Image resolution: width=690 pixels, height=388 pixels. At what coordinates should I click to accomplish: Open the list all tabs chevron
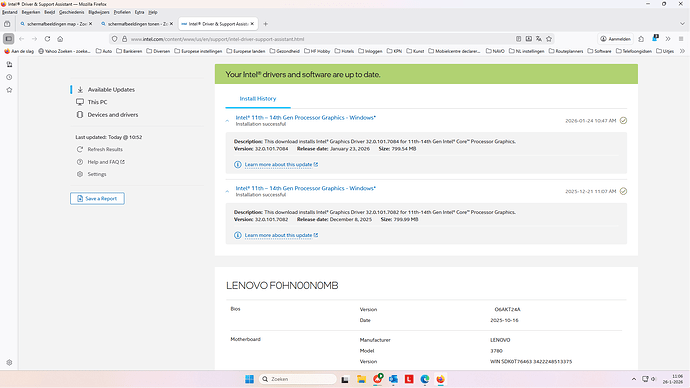pos(682,24)
